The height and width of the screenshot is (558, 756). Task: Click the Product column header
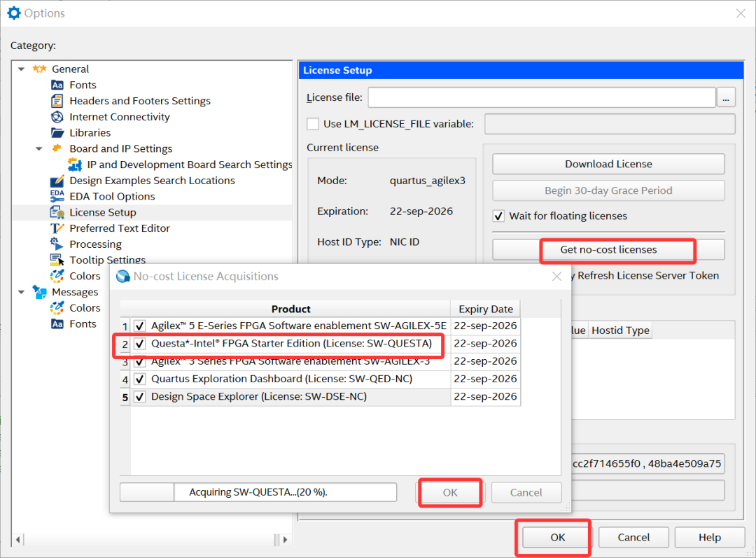290,309
